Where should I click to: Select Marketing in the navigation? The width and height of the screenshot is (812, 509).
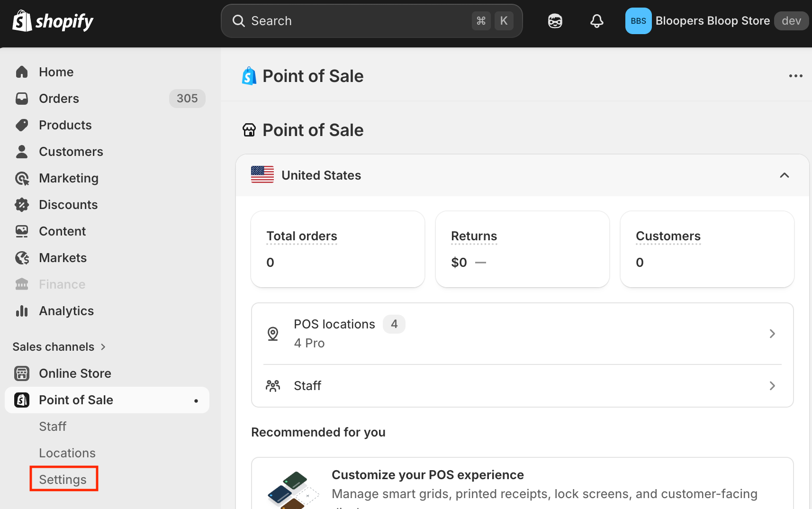[x=68, y=178]
